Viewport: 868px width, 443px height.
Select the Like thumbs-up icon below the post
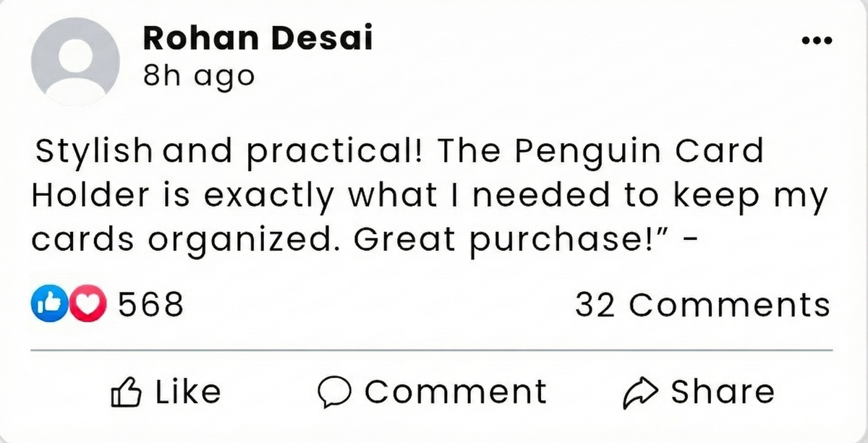[127, 391]
